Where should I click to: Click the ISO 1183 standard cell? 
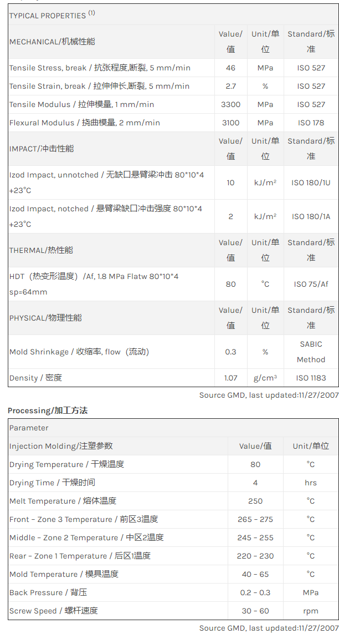pyautogui.click(x=311, y=378)
